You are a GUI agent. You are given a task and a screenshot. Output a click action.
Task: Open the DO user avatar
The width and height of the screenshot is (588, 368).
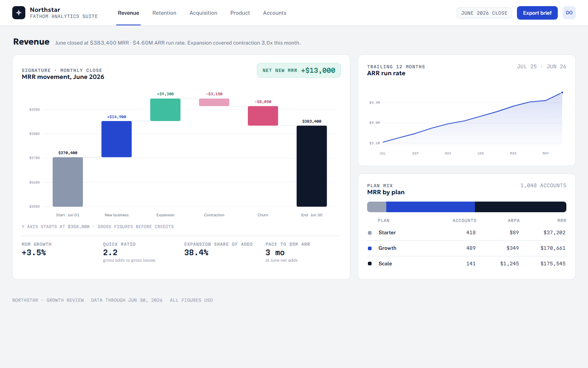(x=569, y=13)
